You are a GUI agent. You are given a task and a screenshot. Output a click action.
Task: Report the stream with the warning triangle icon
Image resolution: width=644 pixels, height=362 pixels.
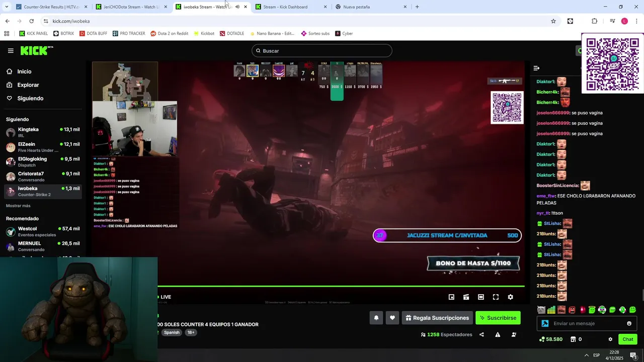[x=498, y=335]
